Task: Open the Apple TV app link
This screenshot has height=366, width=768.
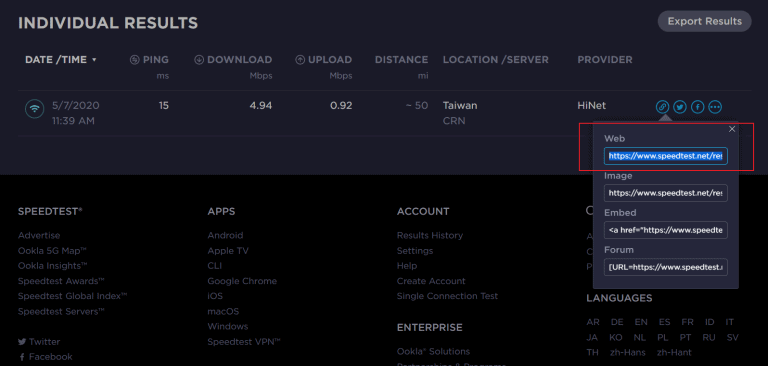Action: [228, 251]
